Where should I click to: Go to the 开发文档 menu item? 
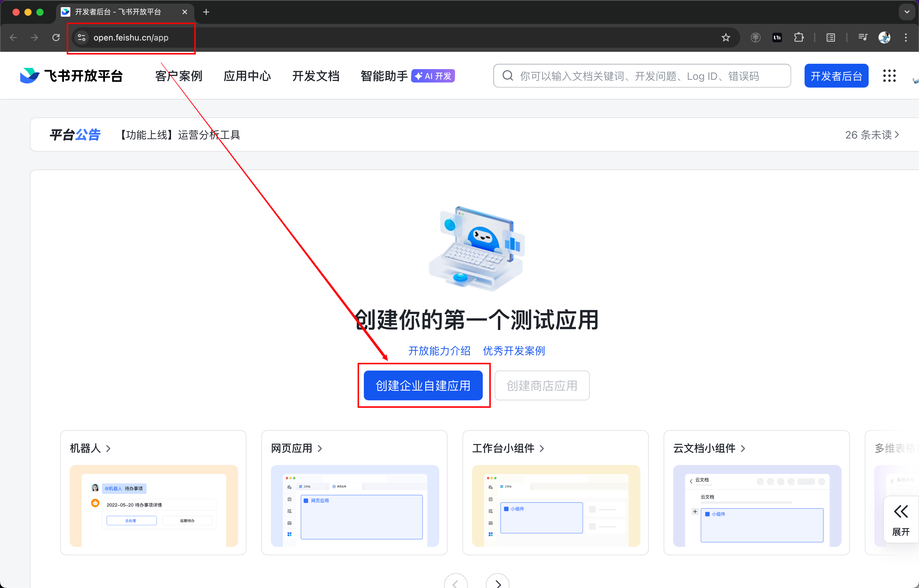click(x=316, y=76)
